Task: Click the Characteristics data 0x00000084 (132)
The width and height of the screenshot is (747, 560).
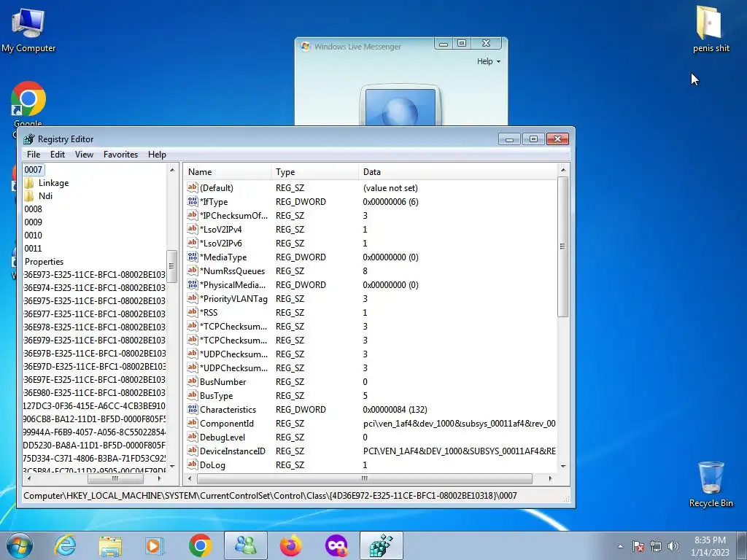Action: coord(395,410)
